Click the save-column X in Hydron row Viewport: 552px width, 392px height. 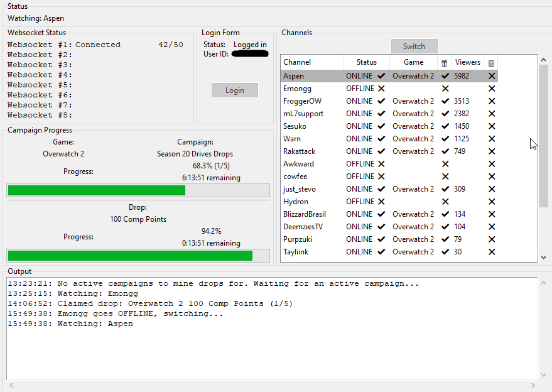click(x=492, y=202)
